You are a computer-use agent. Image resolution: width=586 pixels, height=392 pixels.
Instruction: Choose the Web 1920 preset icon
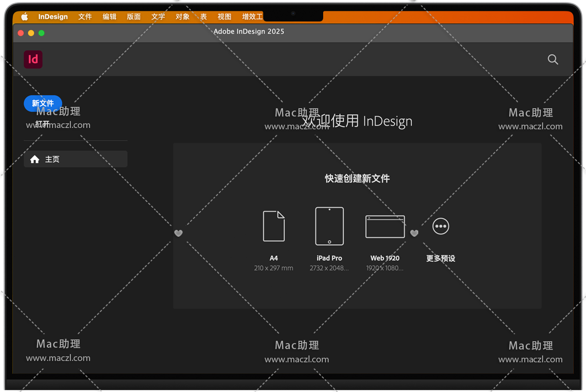coord(385,227)
